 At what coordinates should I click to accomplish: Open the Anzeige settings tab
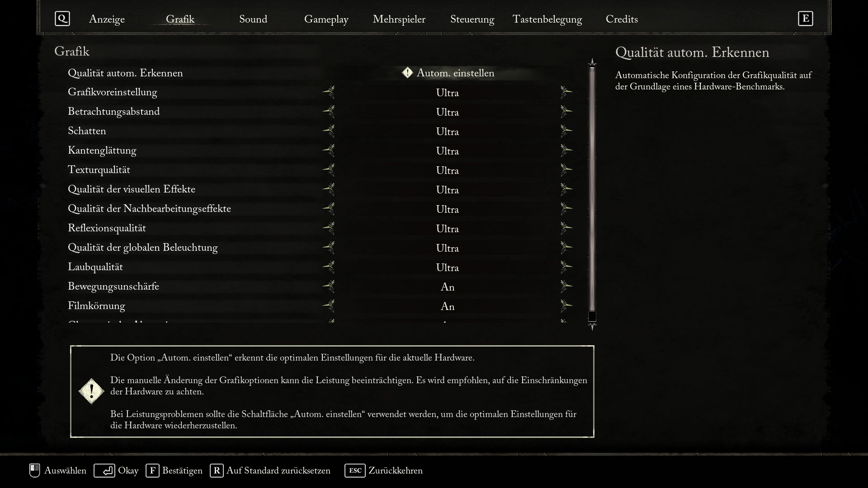(107, 19)
